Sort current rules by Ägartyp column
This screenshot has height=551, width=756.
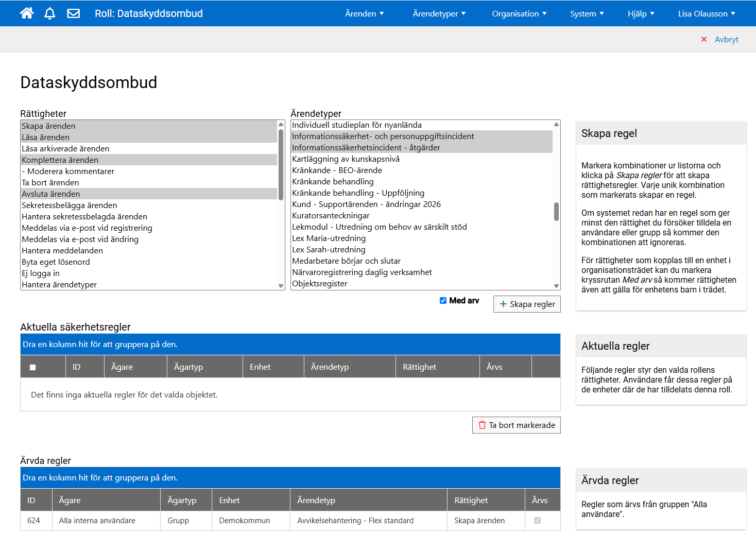[x=188, y=367]
